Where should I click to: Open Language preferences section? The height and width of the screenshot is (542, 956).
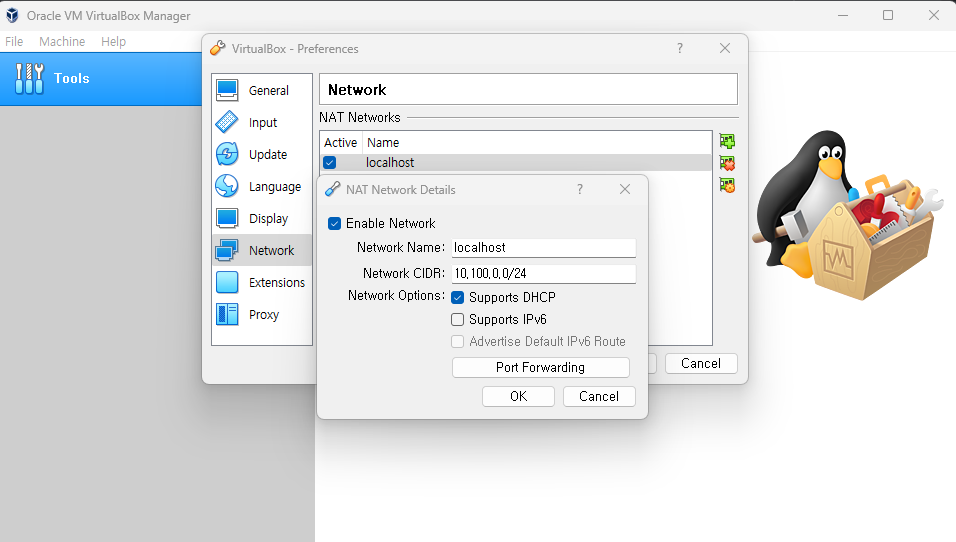pos(262,187)
